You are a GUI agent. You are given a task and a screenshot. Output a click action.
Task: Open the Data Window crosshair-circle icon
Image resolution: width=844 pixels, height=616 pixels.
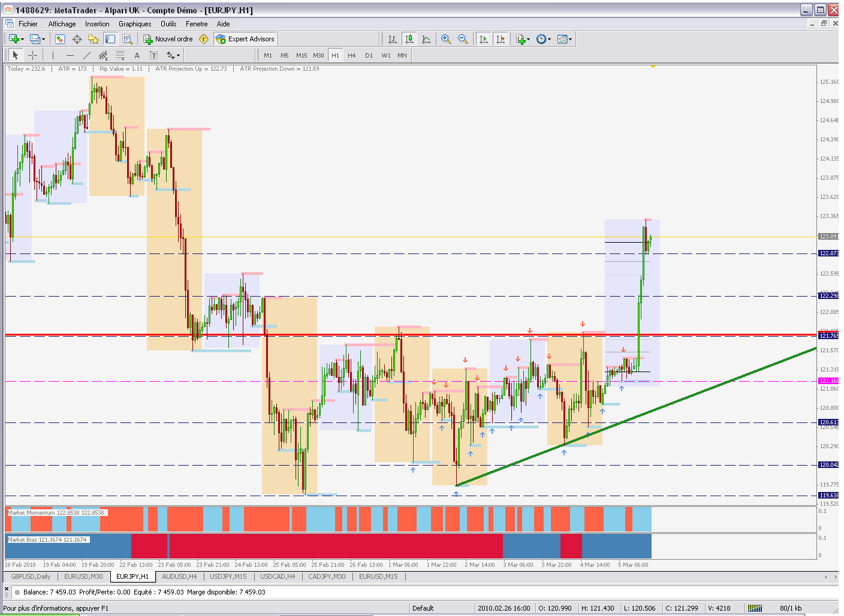pos(77,39)
